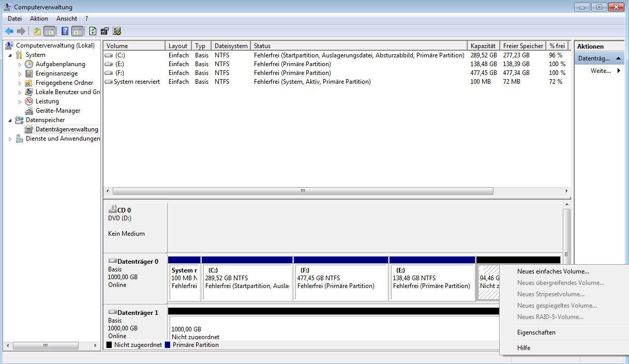Select Computerverwaltung (Lokal) root node
This screenshot has width=629, height=364.
(55, 45)
